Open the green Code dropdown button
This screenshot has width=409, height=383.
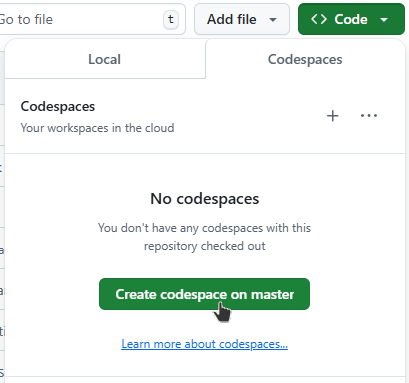(x=351, y=19)
